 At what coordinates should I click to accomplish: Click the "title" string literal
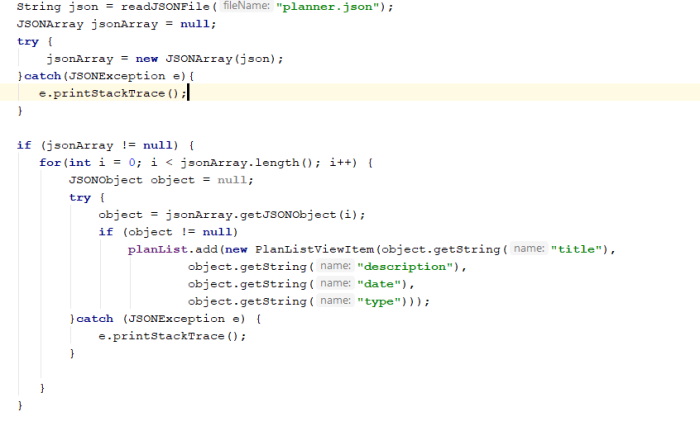click(x=576, y=250)
